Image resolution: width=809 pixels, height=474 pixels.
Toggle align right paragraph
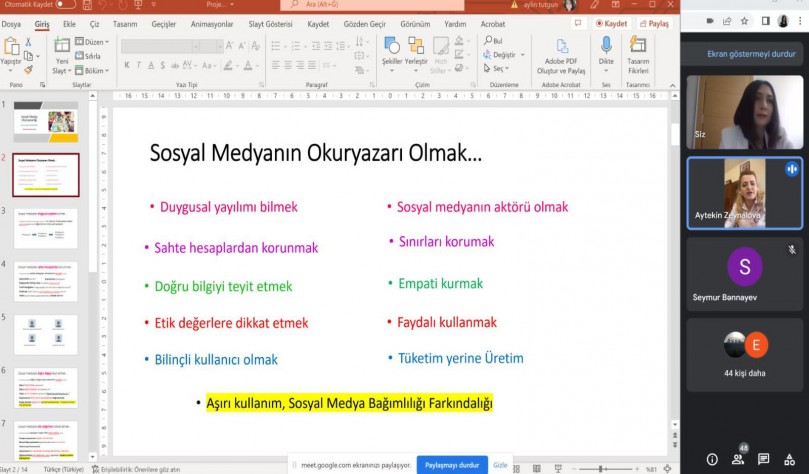300,66
